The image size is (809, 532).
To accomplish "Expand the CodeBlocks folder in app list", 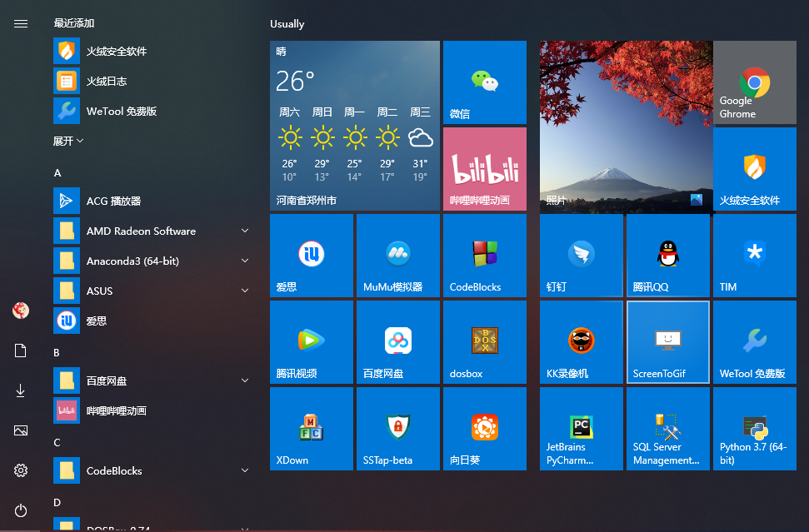I will [x=245, y=470].
